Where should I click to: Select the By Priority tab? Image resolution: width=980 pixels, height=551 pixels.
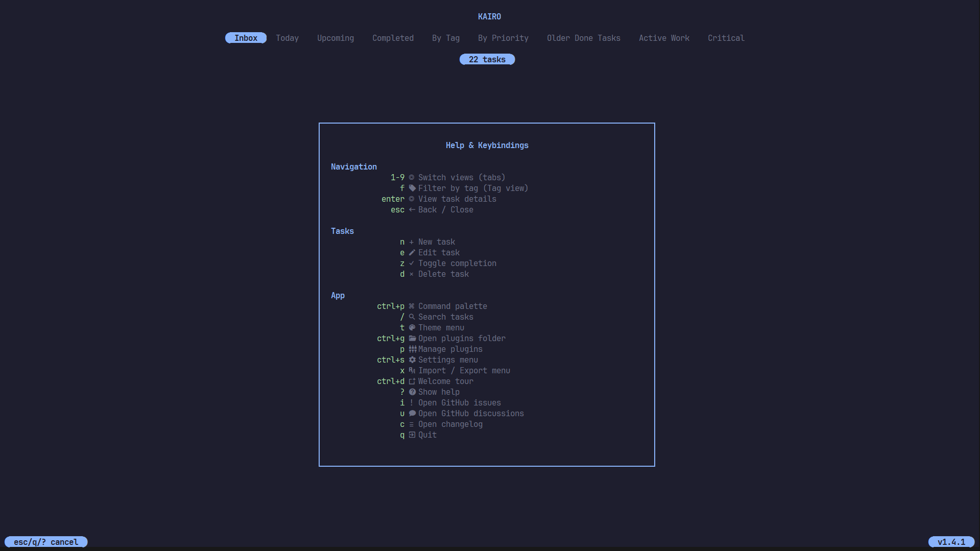(x=503, y=38)
